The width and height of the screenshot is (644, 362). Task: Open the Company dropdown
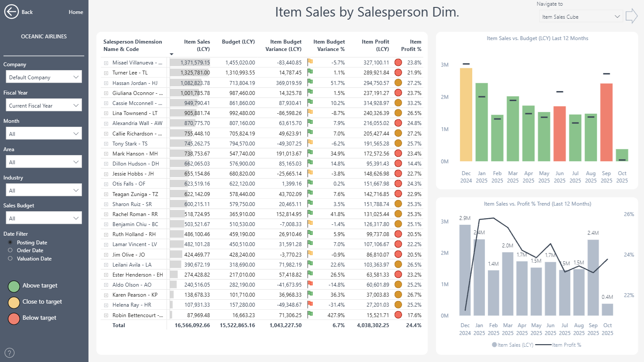[43, 77]
